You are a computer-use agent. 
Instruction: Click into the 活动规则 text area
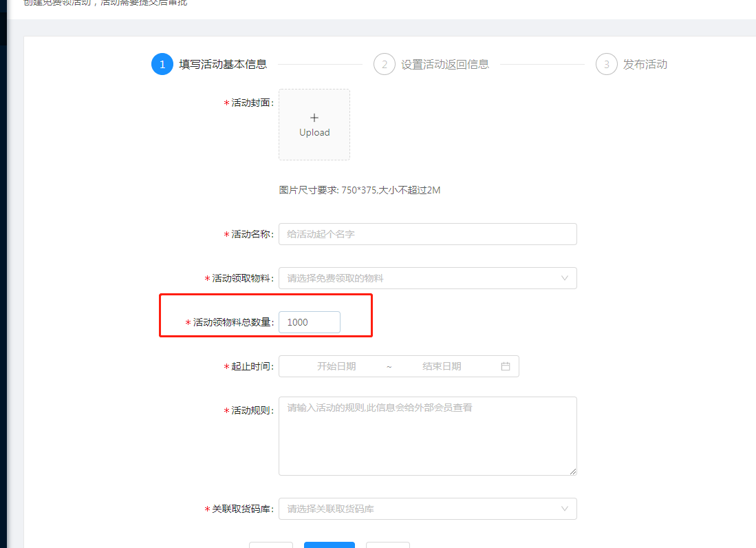(x=428, y=436)
